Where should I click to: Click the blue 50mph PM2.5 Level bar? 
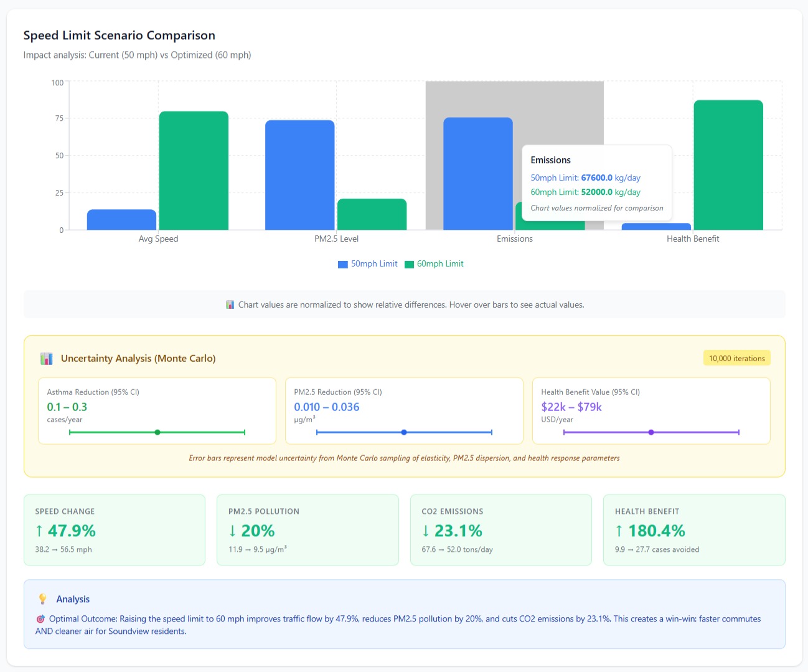(300, 175)
